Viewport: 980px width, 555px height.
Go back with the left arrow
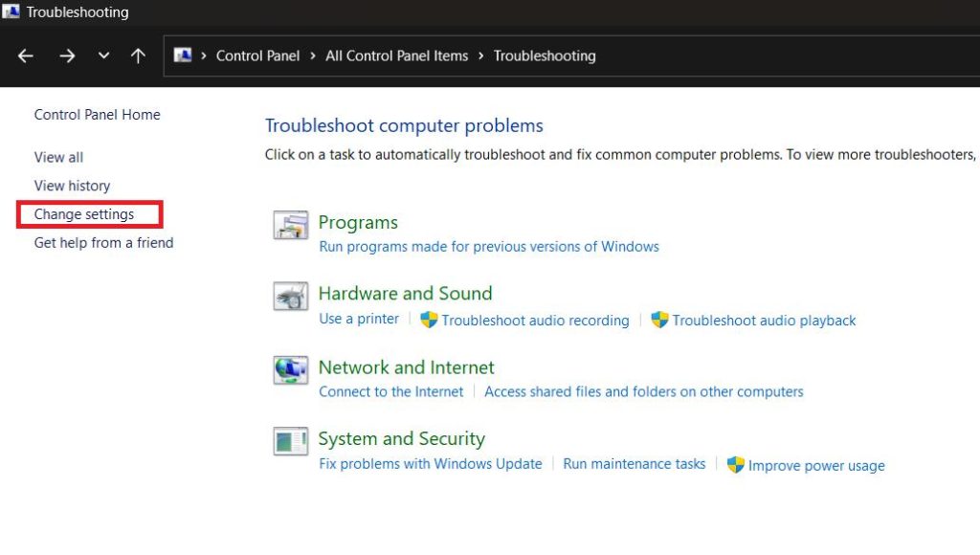pos(26,55)
